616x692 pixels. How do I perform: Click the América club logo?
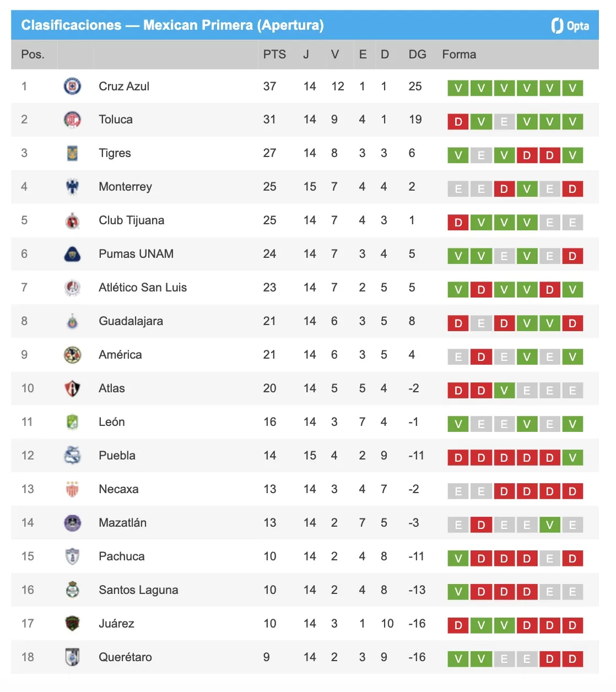click(72, 355)
